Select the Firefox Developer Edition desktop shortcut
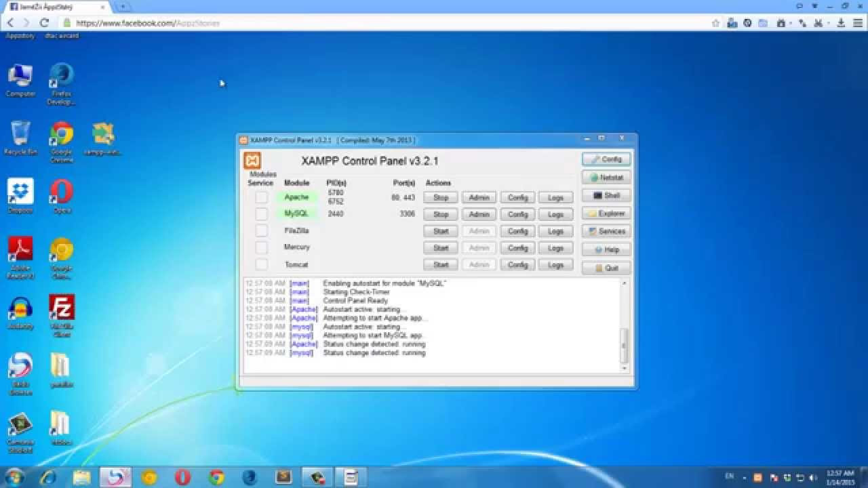This screenshot has height=488, width=868. pyautogui.click(x=61, y=85)
